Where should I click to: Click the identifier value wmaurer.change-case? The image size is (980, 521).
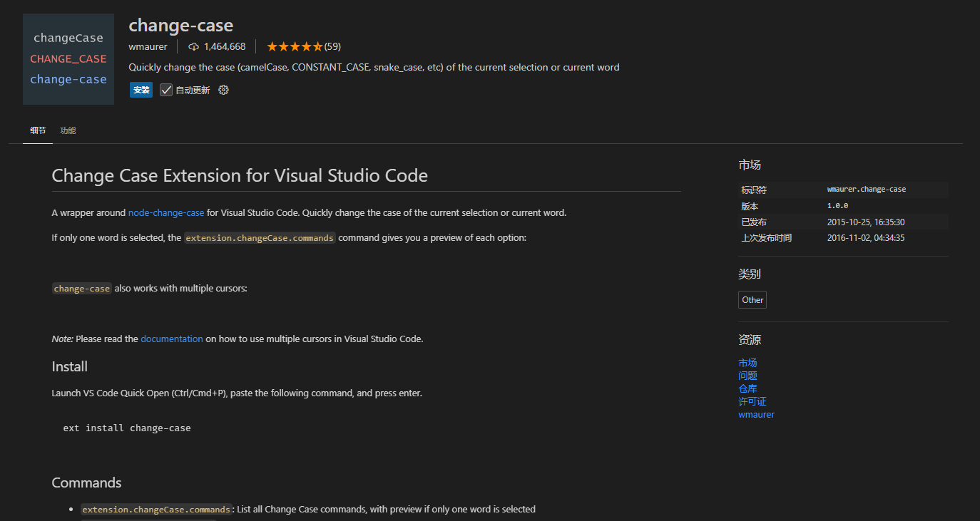click(867, 190)
